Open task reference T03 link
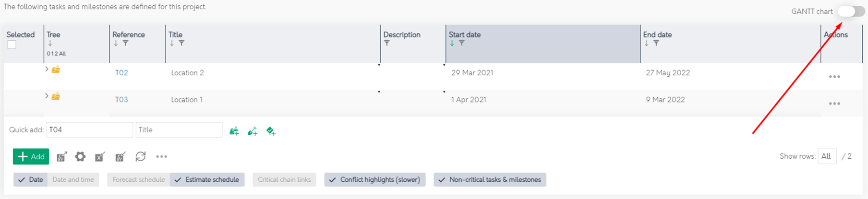The width and height of the screenshot is (868, 199). (121, 100)
